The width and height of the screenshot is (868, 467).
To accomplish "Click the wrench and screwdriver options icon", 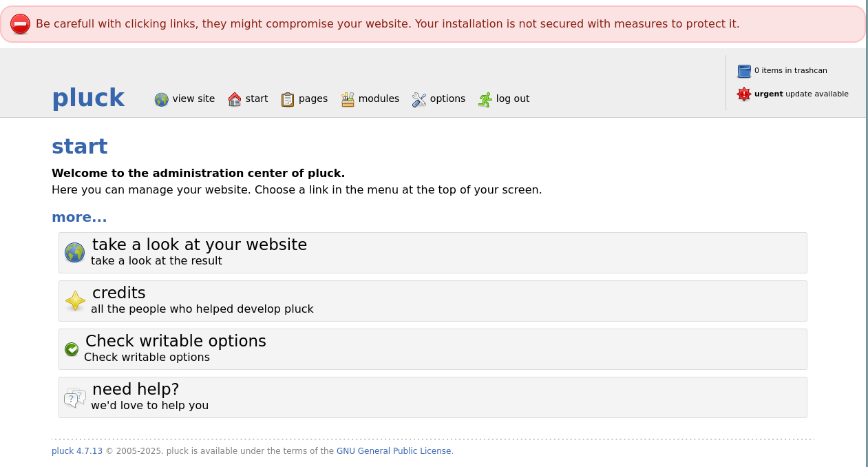I will pos(419,100).
